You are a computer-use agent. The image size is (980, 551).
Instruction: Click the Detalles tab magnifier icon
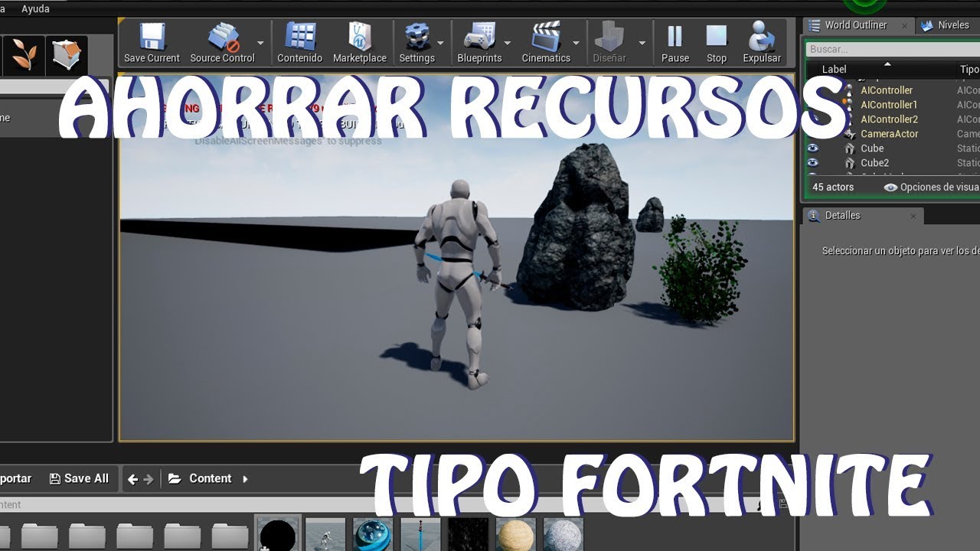814,216
